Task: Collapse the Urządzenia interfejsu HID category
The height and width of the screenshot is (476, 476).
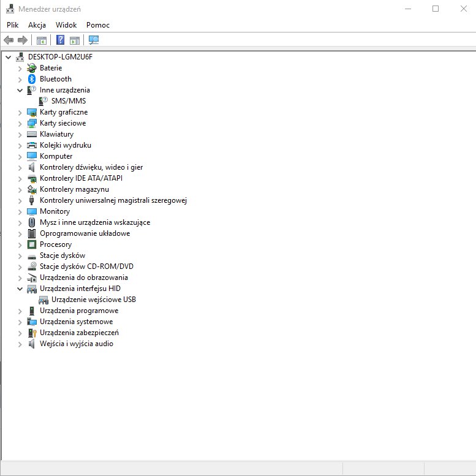Action: point(20,289)
